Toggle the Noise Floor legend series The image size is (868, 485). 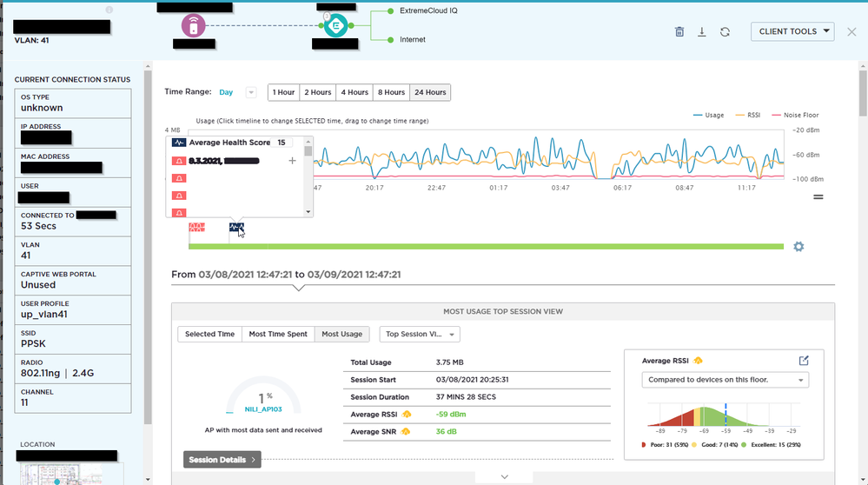pos(795,115)
